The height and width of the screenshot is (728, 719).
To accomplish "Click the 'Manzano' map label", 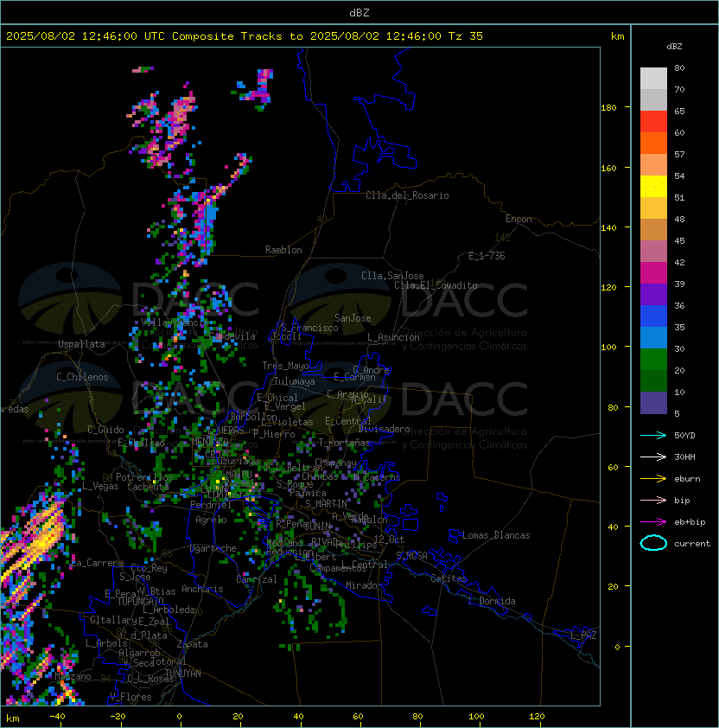I will tap(73, 676).
